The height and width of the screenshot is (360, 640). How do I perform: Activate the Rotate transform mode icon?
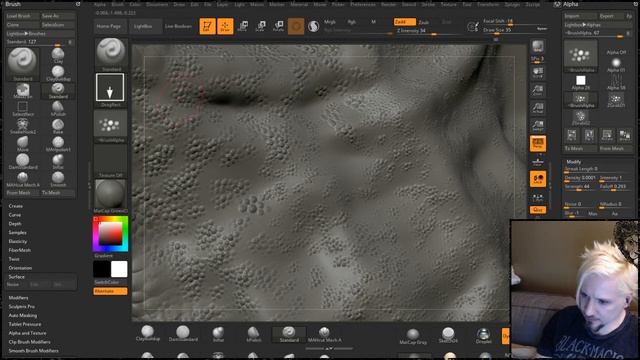[278, 26]
